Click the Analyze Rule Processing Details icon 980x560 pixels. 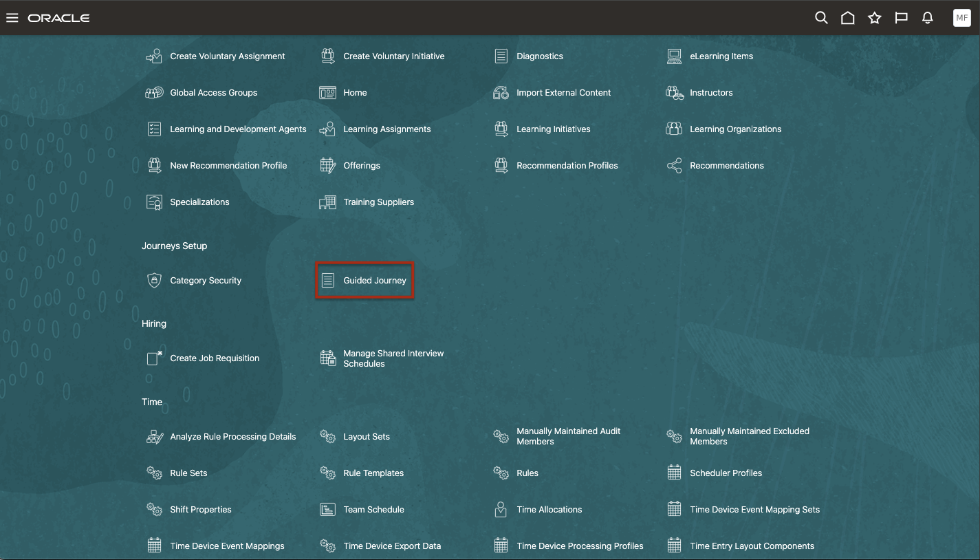pos(154,437)
